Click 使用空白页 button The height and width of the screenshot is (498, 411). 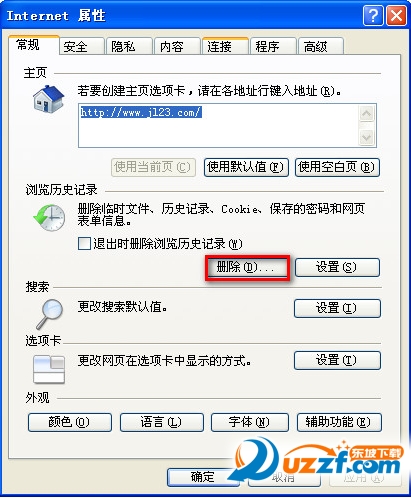click(337, 167)
